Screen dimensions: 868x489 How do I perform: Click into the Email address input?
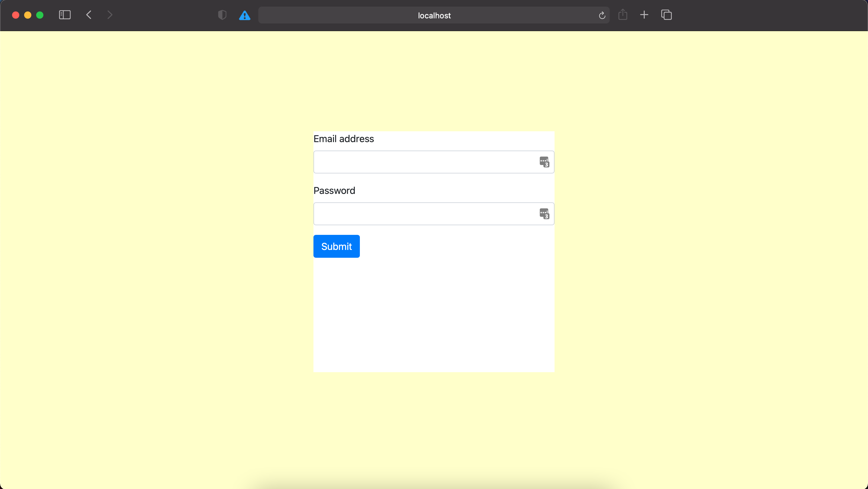(x=434, y=162)
